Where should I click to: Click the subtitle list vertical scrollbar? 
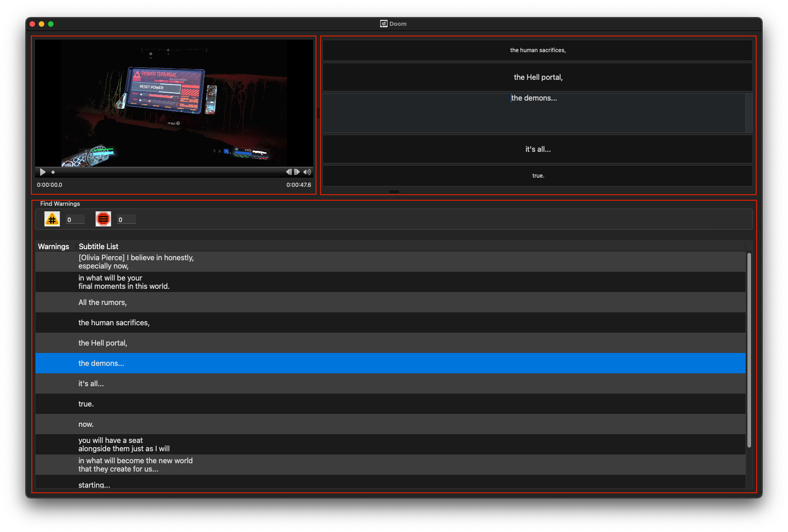point(749,350)
